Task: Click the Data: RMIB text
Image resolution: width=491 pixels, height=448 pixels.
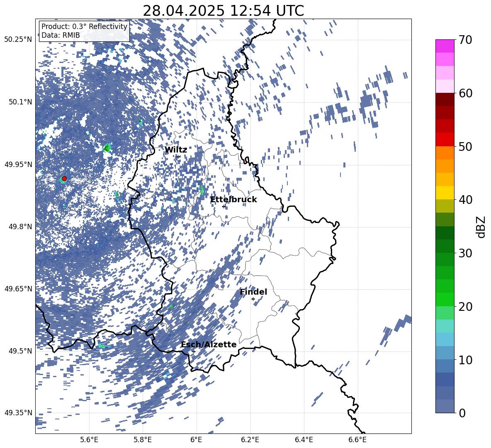Action: pyautogui.click(x=61, y=35)
